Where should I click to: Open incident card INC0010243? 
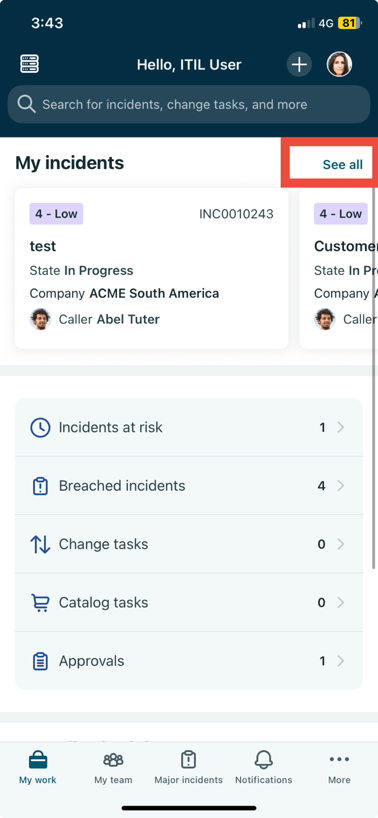tap(151, 268)
